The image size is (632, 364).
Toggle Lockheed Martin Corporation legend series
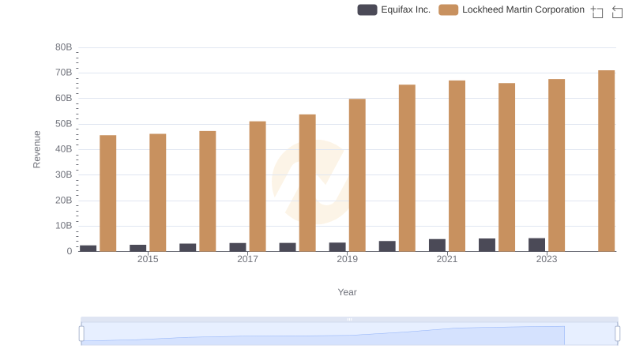[x=511, y=9]
